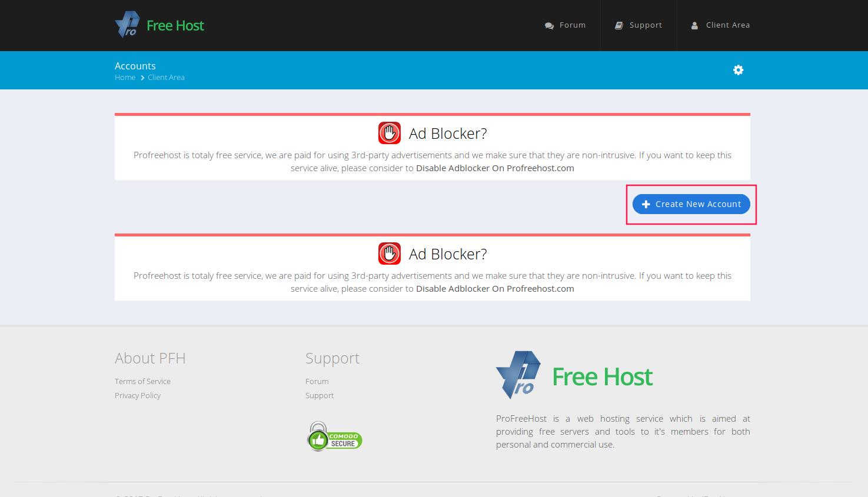
Task: Click the plus icon on Create New Account
Action: (x=646, y=204)
